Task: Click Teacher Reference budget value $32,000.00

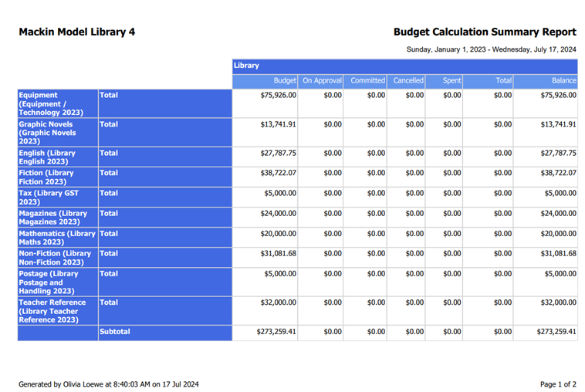Action: tap(279, 302)
